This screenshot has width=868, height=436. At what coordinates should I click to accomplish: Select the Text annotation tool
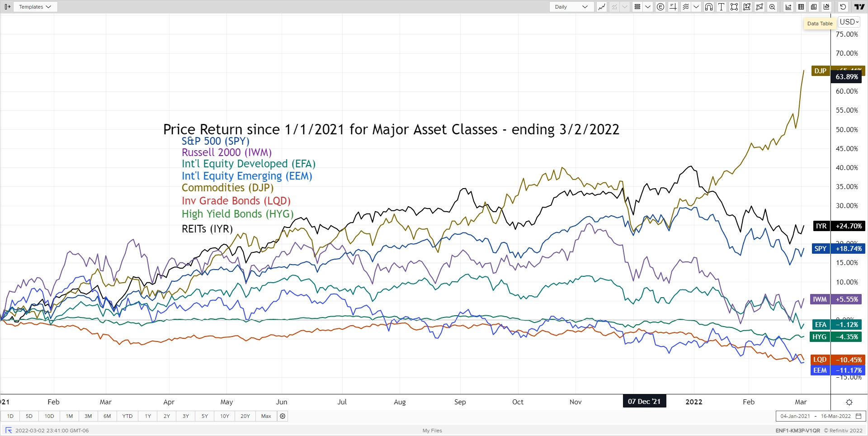(x=722, y=7)
